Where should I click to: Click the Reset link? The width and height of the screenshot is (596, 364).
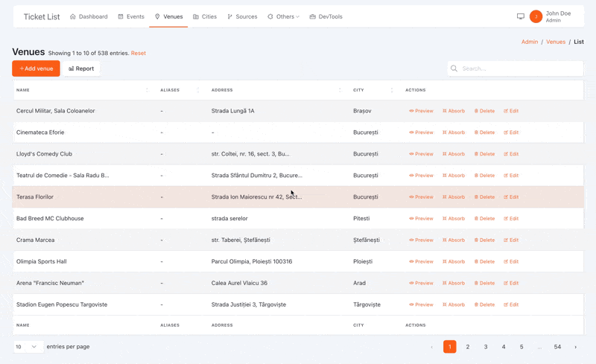pos(139,54)
